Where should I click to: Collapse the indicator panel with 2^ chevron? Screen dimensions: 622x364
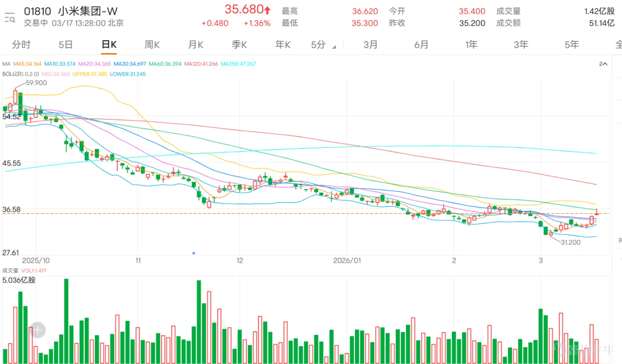[603, 64]
